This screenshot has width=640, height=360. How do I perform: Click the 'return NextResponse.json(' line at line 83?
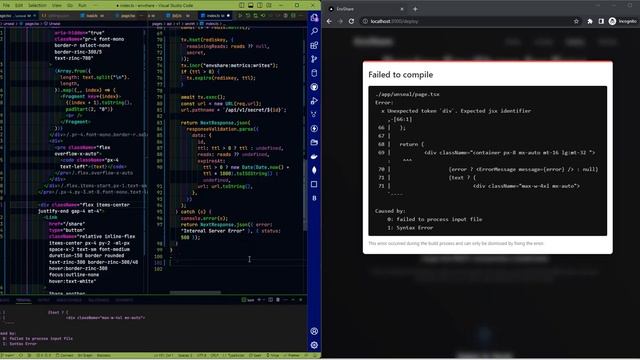(x=215, y=122)
